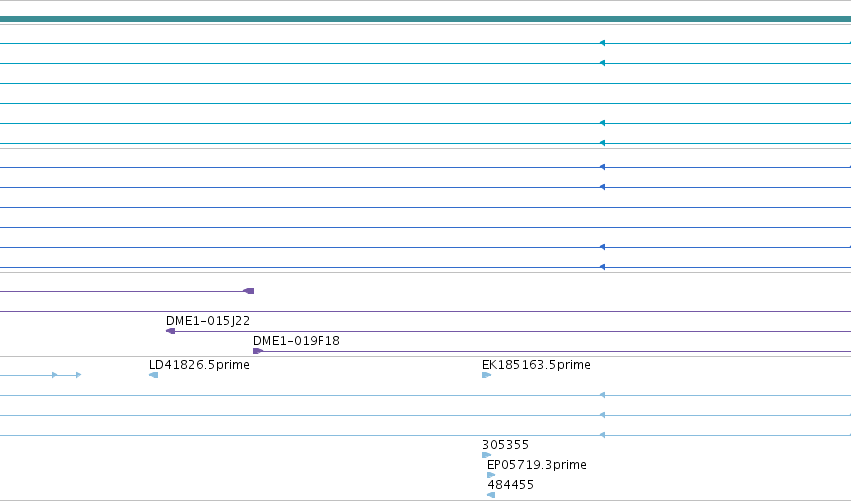Click the arrow glyph under LD41826.5prime
Viewport: 851px width, 501px height.
point(154,375)
